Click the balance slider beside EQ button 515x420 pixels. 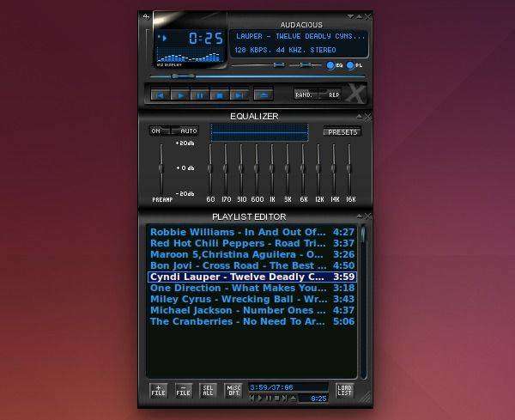pos(305,65)
